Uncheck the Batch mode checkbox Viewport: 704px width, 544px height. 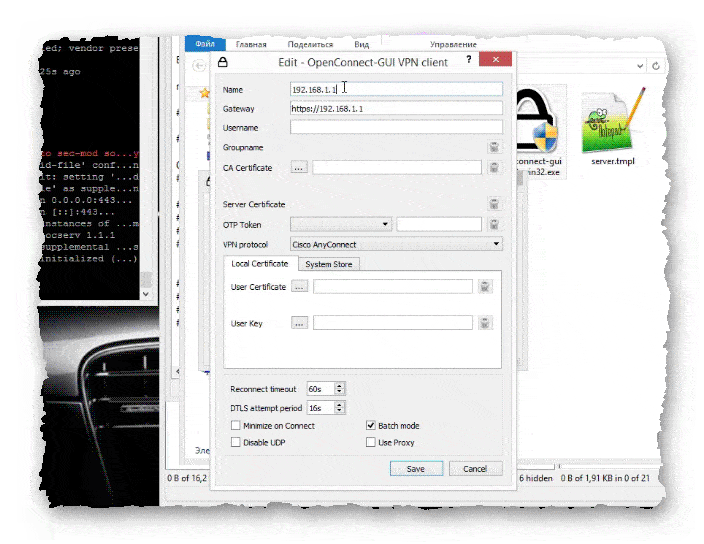pos(370,425)
